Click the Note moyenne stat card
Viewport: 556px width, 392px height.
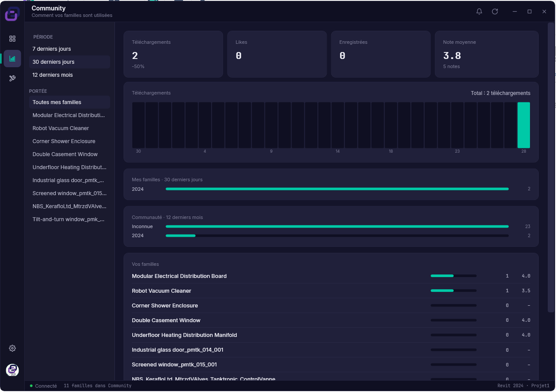487,54
